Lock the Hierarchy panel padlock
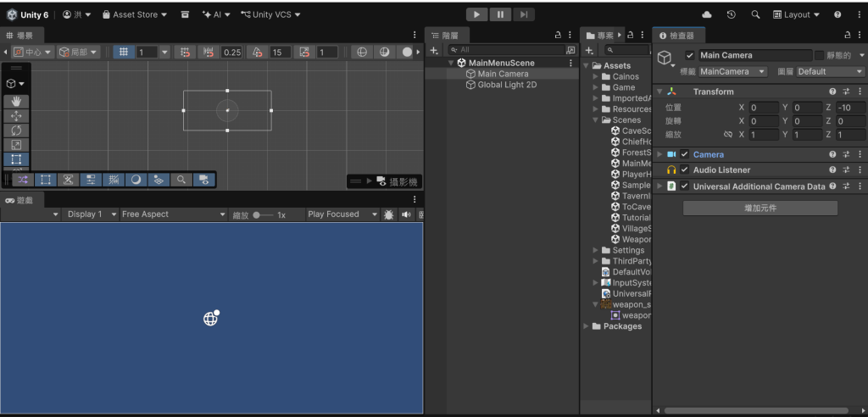 click(558, 35)
